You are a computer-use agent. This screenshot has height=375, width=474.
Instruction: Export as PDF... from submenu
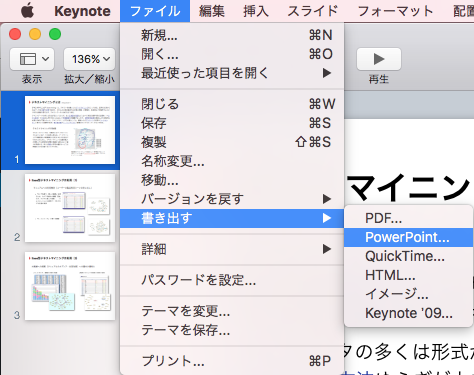pos(408,218)
